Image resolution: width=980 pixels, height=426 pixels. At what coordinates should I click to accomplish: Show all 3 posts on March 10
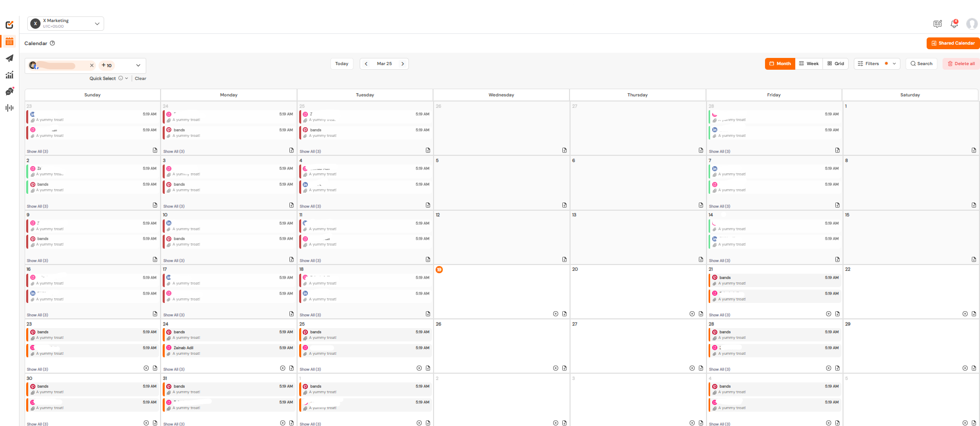pos(174,260)
